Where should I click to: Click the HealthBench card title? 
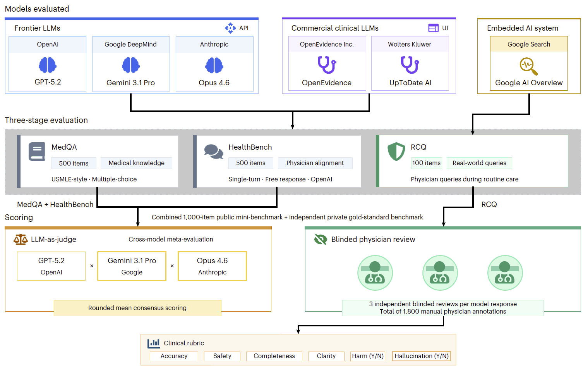click(250, 147)
